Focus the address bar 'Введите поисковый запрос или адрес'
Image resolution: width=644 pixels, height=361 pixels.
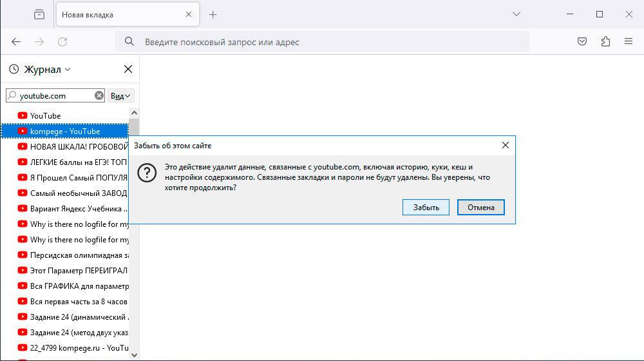(322, 41)
